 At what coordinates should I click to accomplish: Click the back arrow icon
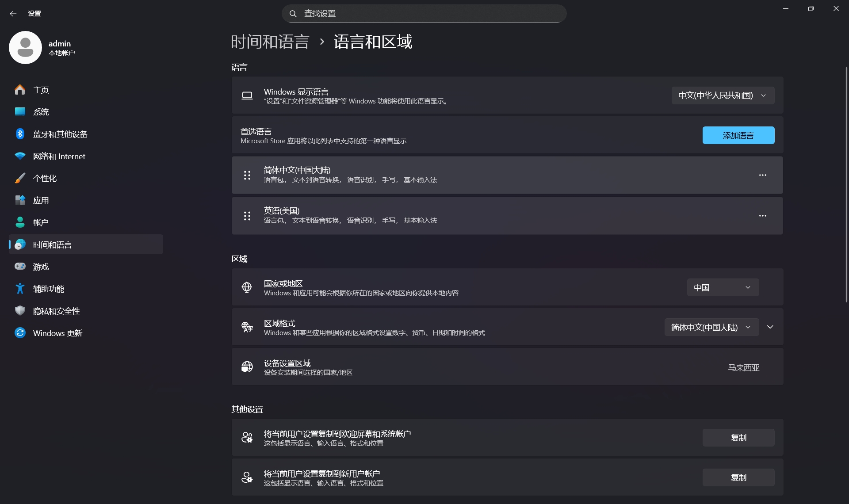click(x=13, y=14)
